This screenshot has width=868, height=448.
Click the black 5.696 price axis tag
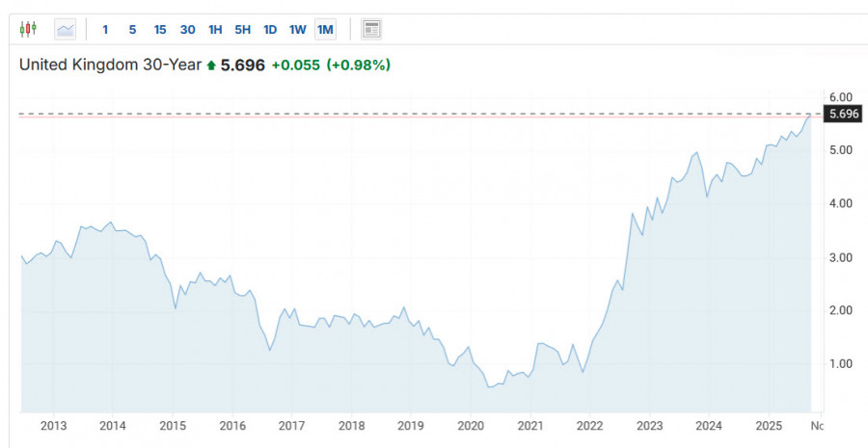(844, 115)
